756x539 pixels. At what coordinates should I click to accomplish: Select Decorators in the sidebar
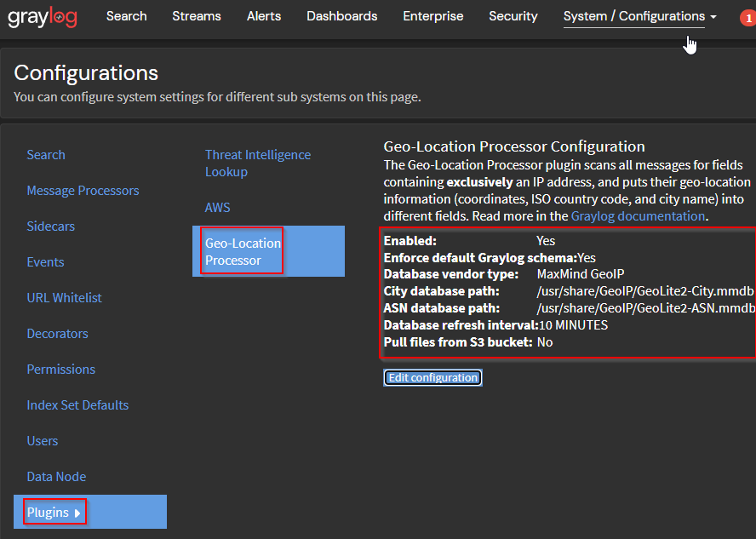click(57, 333)
